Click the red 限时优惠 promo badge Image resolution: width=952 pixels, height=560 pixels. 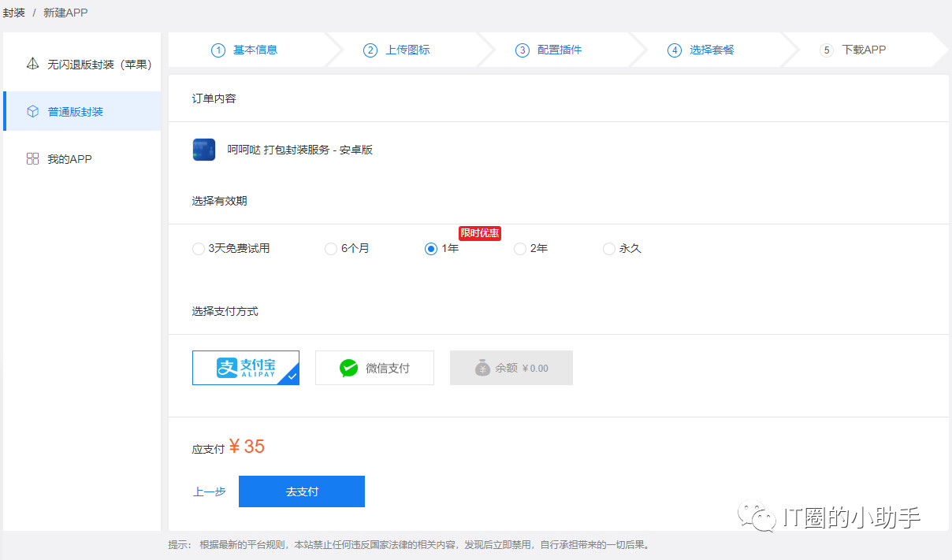[x=479, y=233]
